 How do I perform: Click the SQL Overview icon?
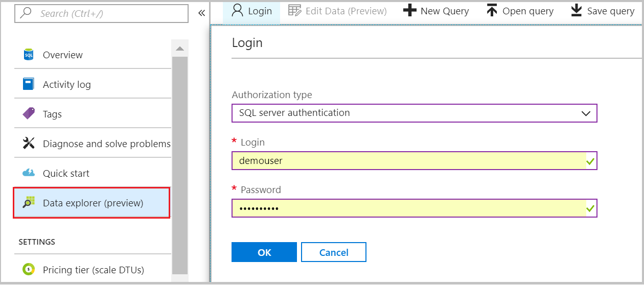point(29,55)
